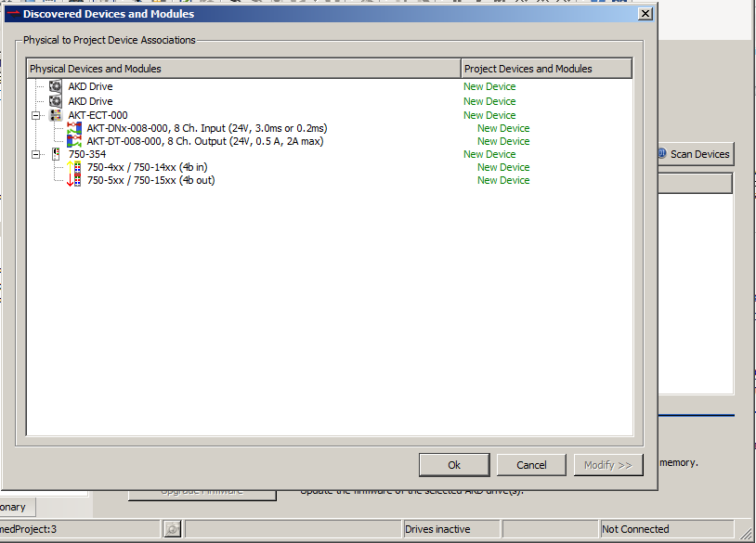This screenshot has width=756, height=543.
Task: Click the AKT-DNx-008-000 input module icon
Action: click(73, 128)
